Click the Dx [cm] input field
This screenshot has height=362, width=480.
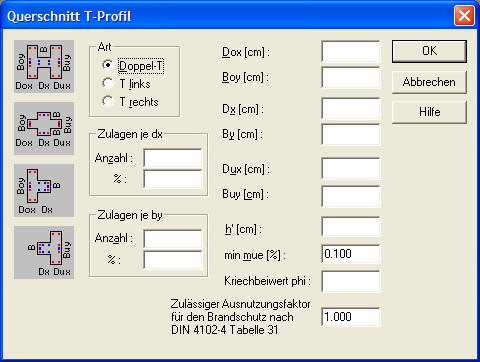(x=351, y=108)
